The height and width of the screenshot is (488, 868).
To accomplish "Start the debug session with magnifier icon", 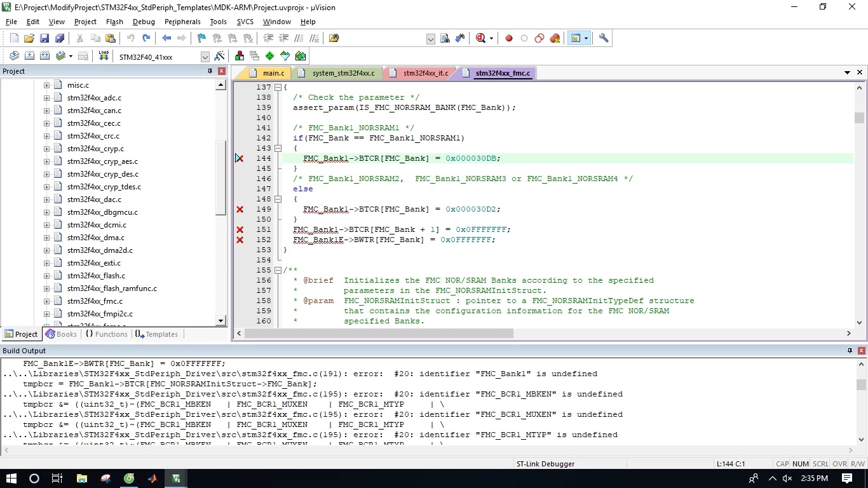I will tap(480, 38).
